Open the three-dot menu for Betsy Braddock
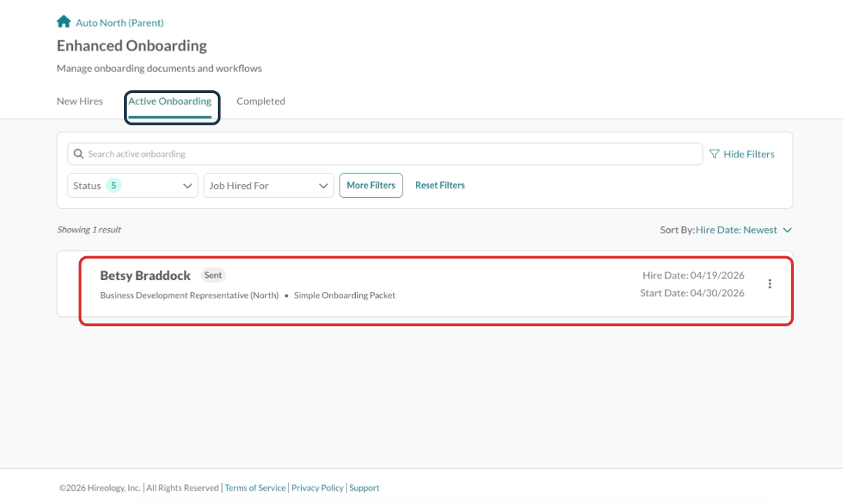Screen dimensions: 843x504 [770, 283]
